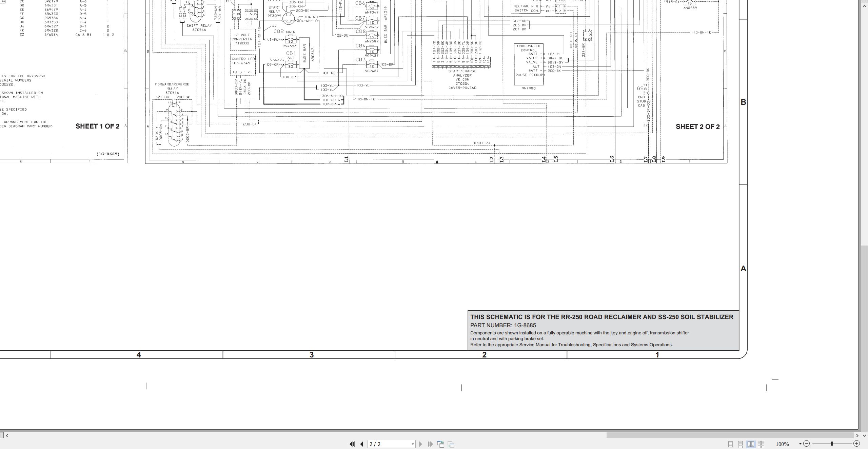Click the SHEET 1 OF 2 label
The image size is (868, 449).
(97, 126)
